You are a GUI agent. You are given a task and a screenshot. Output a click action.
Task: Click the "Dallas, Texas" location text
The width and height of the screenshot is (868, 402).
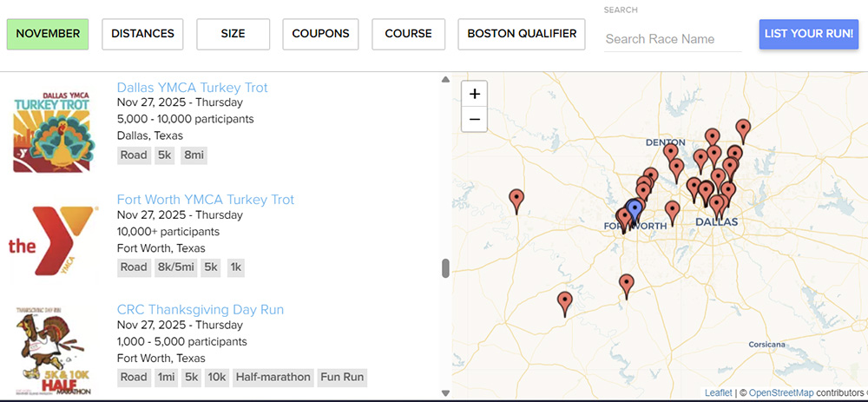150,135
